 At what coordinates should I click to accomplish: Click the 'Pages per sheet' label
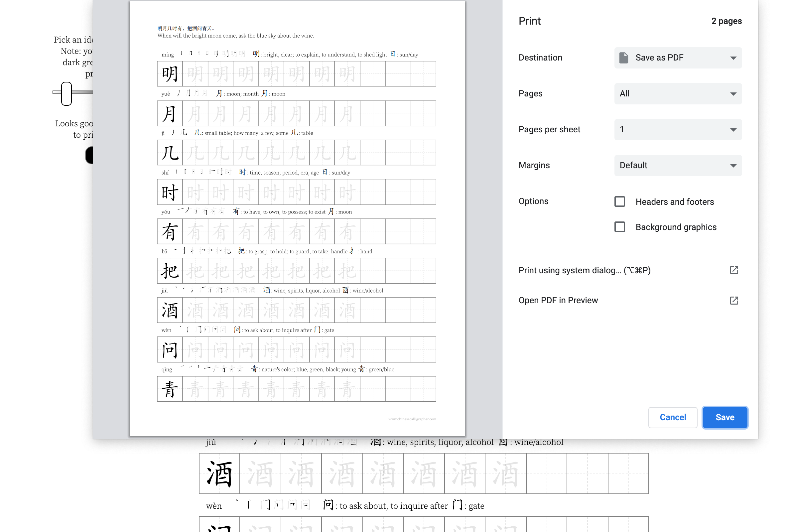click(549, 130)
